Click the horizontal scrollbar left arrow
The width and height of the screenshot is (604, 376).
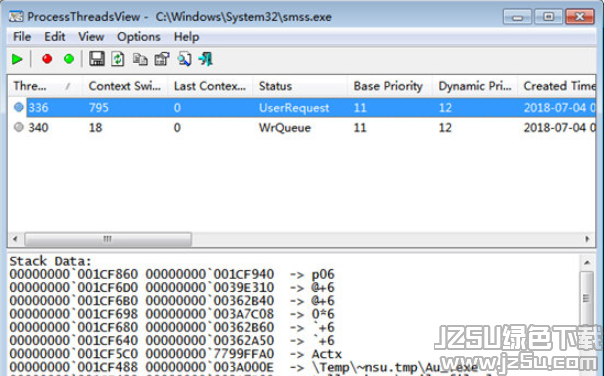[x=15, y=239]
